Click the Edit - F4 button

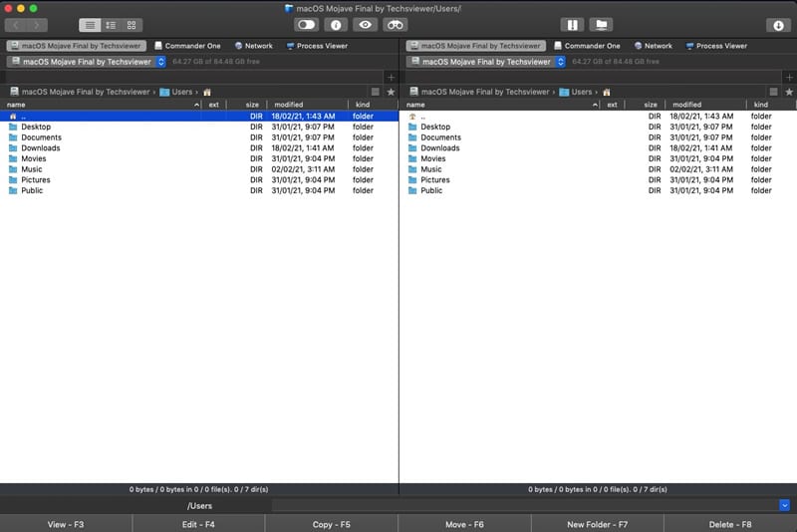(198, 524)
